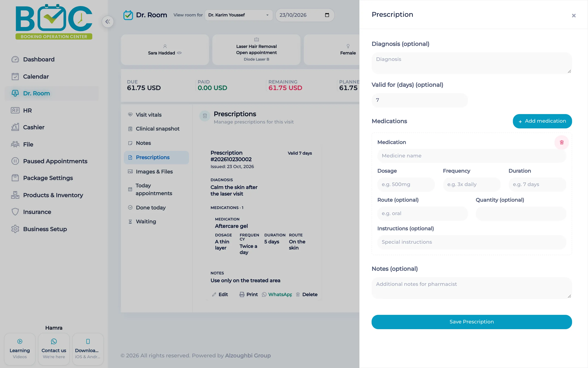Delete the medication entry with trash icon
588x368 pixels.
click(x=561, y=142)
